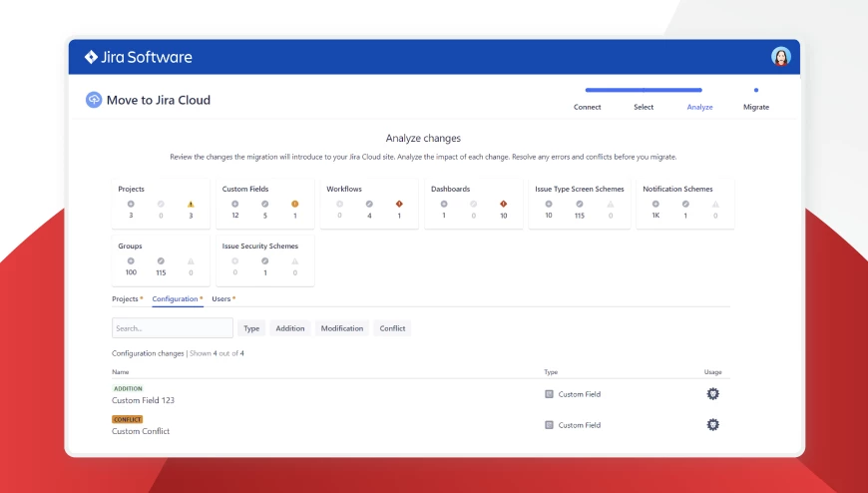
Task: Click Issue Type Screen Schemes additions icon
Action: [549, 204]
